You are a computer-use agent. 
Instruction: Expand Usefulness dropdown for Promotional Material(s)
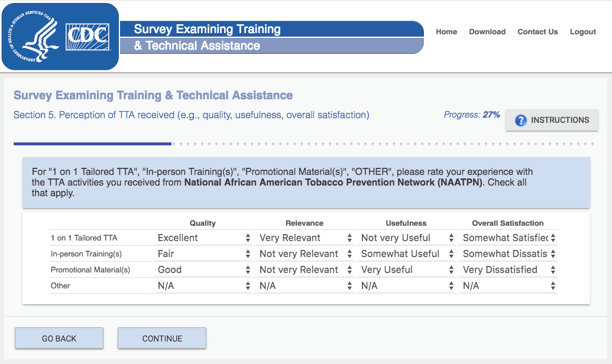406,270
